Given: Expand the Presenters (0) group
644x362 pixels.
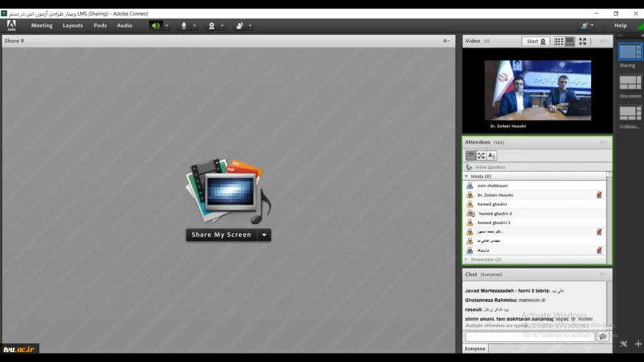Looking at the screenshot, I should pyautogui.click(x=467, y=260).
